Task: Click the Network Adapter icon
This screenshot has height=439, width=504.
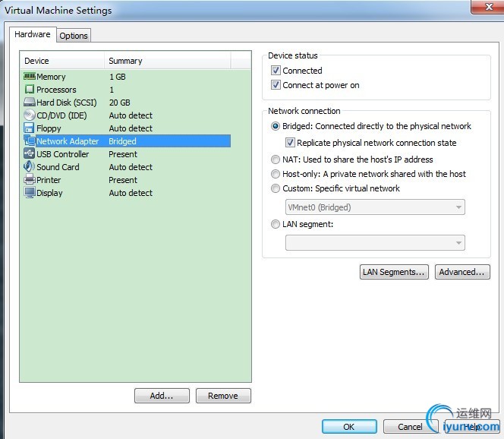Action: pyautogui.click(x=30, y=141)
